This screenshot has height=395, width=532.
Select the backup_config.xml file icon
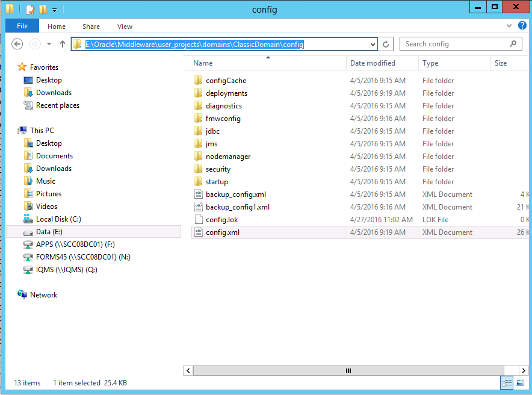pos(199,194)
